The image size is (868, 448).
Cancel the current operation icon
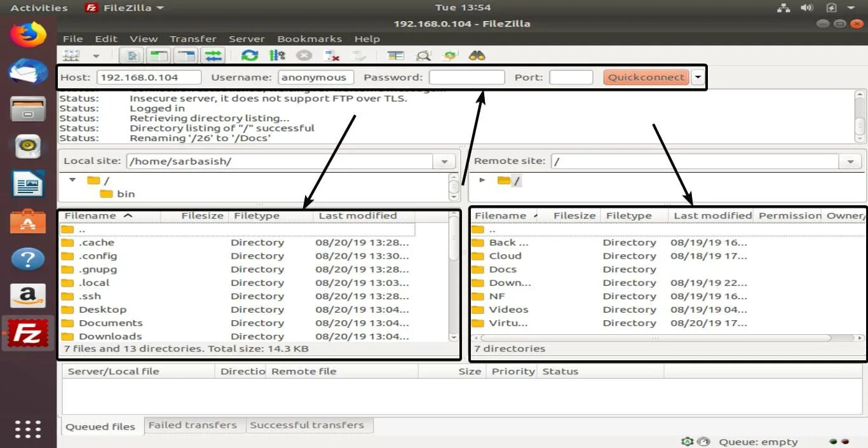click(x=304, y=56)
